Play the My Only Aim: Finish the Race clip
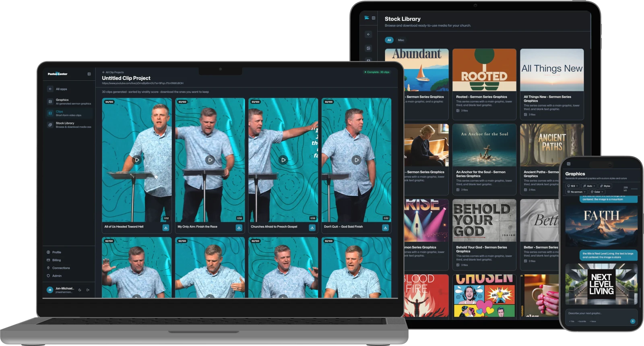 210,160
